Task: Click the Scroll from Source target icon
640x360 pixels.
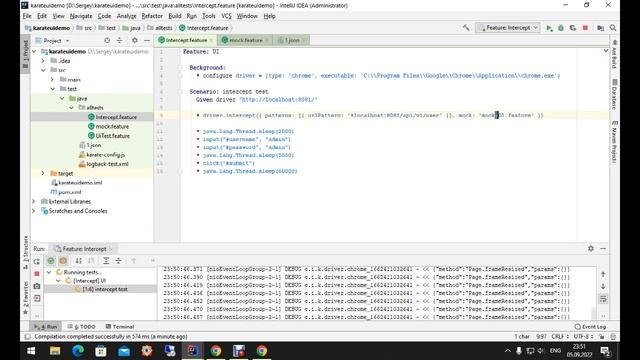Action: [x=107, y=40]
